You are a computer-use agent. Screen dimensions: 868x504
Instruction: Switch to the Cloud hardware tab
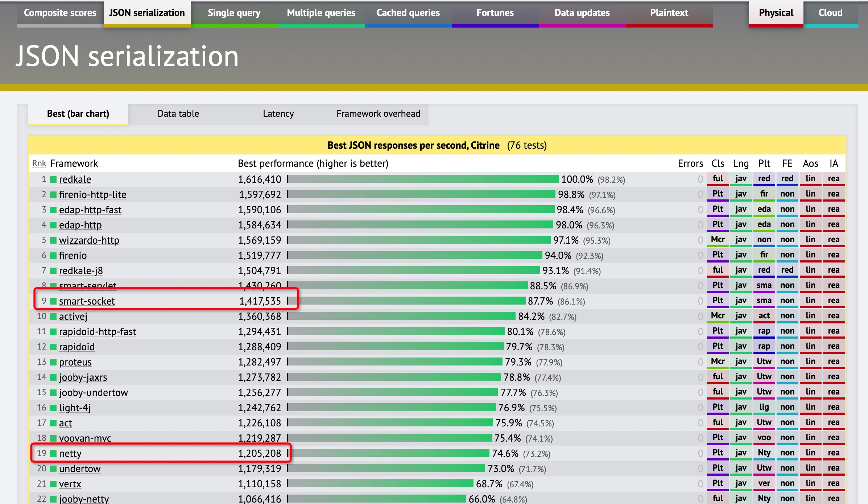831,13
